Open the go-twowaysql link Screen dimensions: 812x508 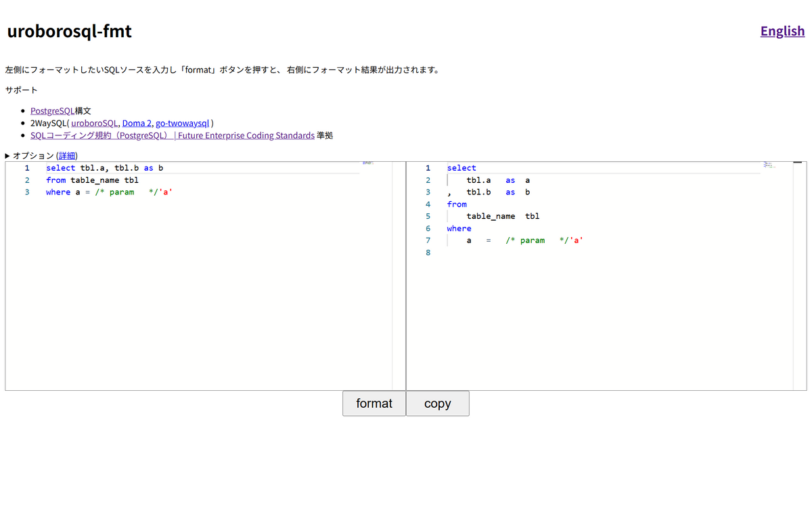183,123
